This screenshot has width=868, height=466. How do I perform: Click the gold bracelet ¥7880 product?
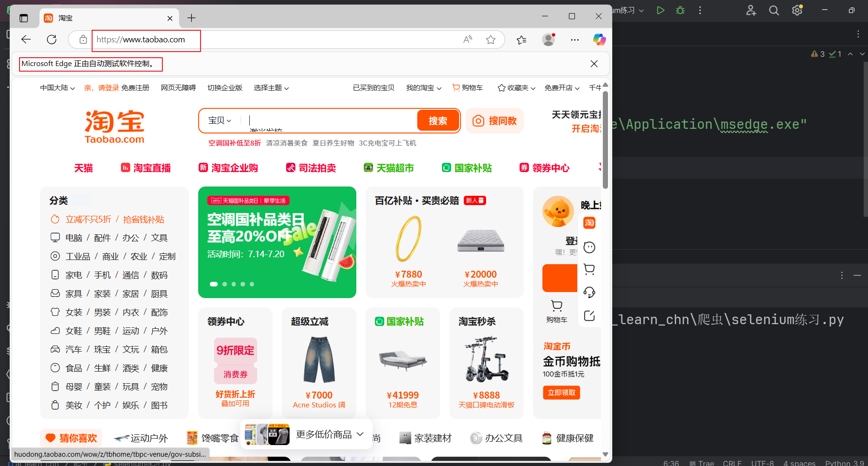(408, 251)
